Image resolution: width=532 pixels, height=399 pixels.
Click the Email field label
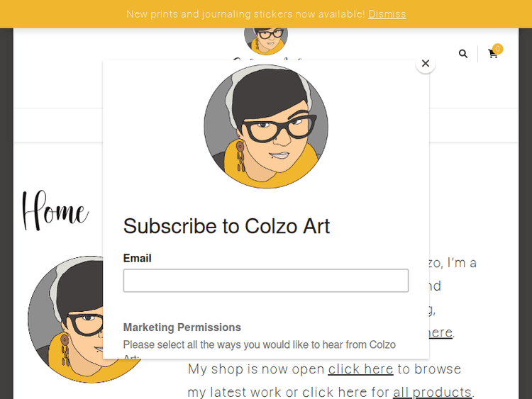(137, 259)
